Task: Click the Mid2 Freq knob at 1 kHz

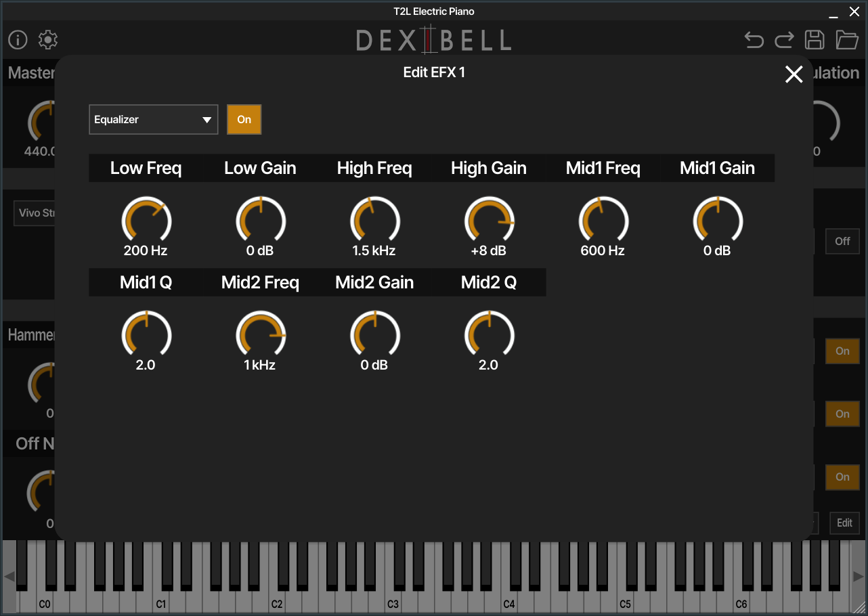Action: click(x=261, y=335)
